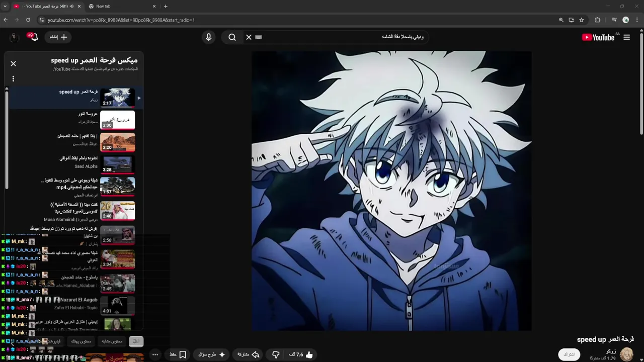Open the browser extensions puzzle icon

pyautogui.click(x=598, y=20)
